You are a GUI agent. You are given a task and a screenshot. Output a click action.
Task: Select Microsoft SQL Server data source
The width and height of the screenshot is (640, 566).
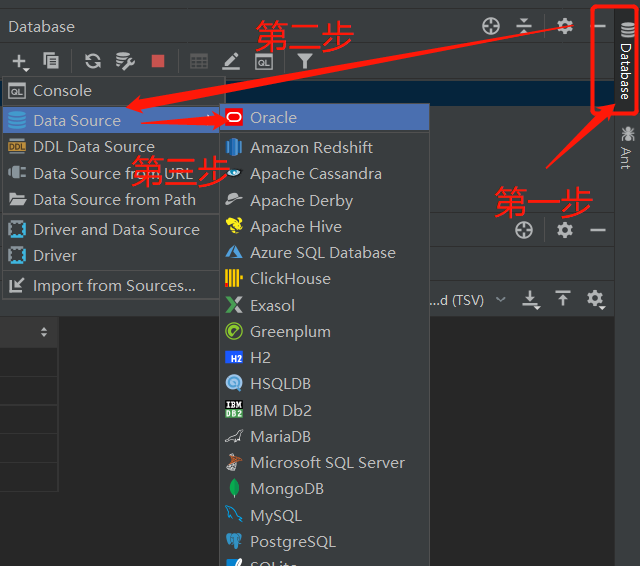click(324, 463)
